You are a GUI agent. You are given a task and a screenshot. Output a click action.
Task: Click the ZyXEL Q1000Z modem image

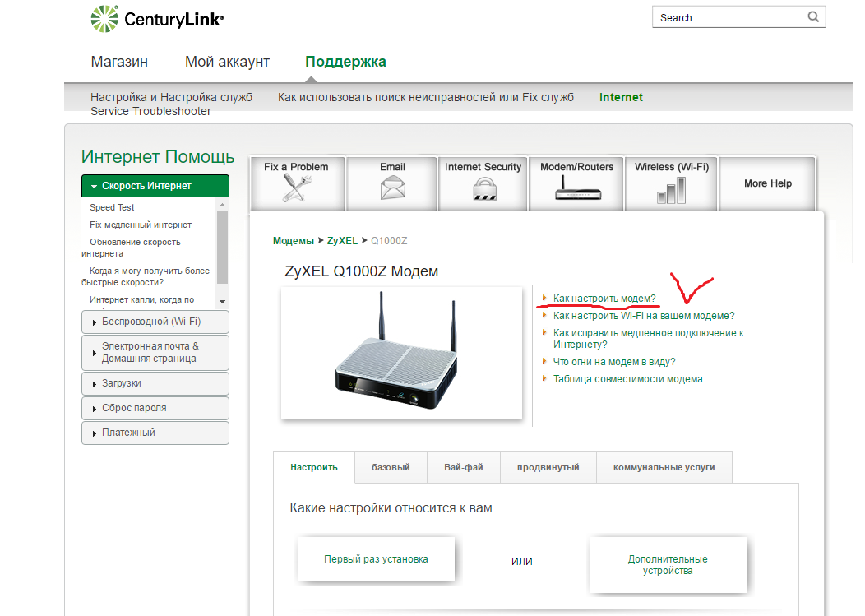click(x=401, y=354)
